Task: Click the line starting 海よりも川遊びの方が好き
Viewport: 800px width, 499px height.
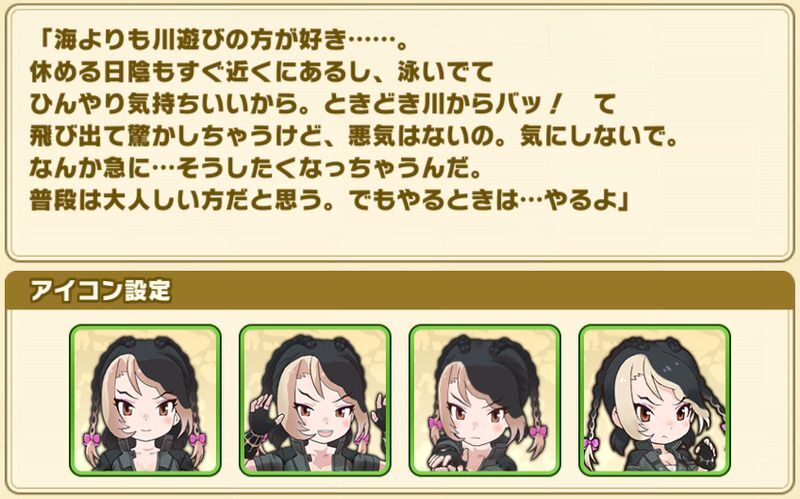Action: (219, 40)
